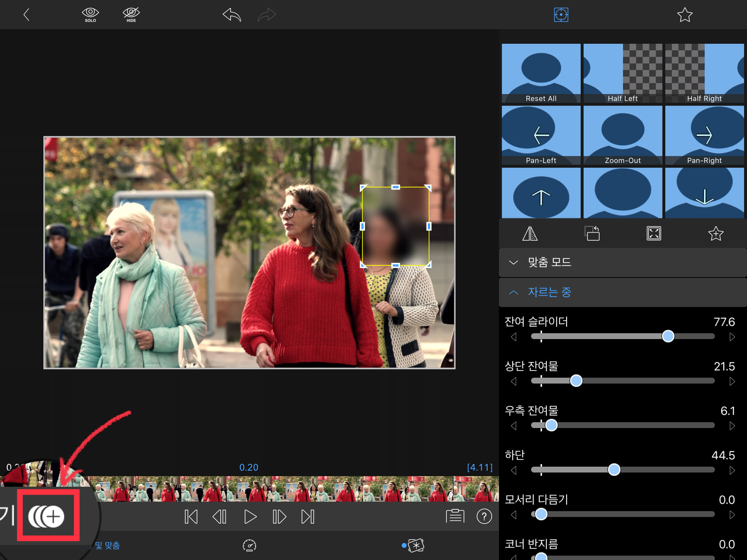Apply the Half Left preset
The height and width of the screenshot is (560, 747).
[x=623, y=73]
